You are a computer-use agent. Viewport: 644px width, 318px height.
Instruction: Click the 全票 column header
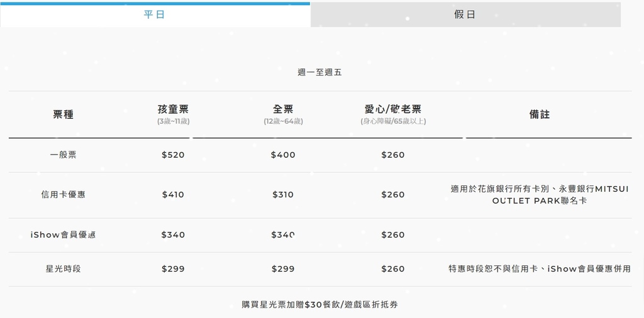(x=283, y=110)
